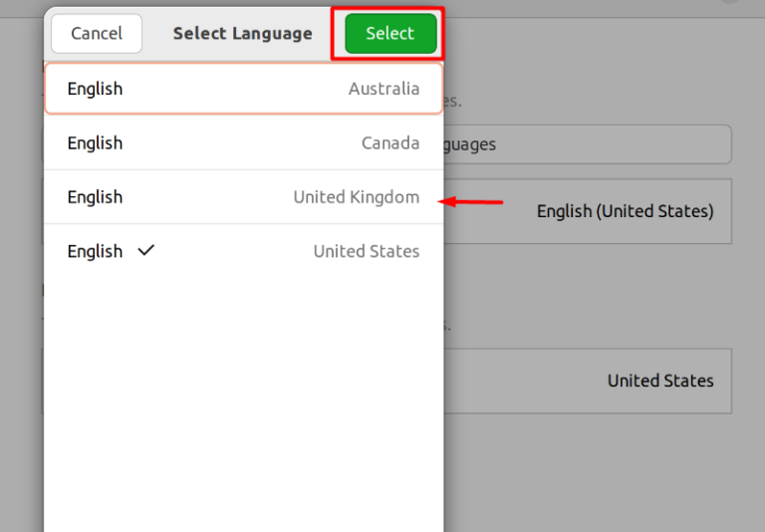The height and width of the screenshot is (532, 765).
Task: Click the red arrow annotation
Action: click(x=471, y=201)
